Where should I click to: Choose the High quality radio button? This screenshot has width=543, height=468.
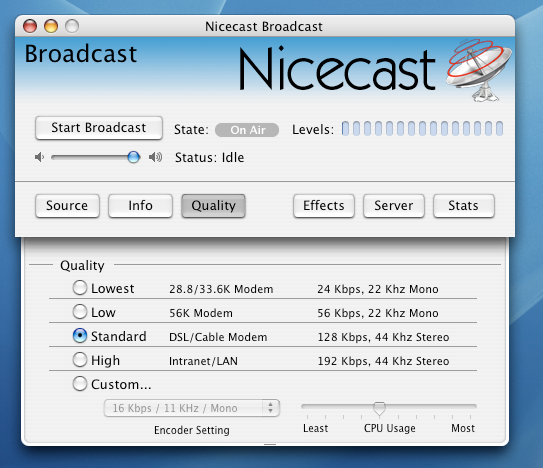80,360
